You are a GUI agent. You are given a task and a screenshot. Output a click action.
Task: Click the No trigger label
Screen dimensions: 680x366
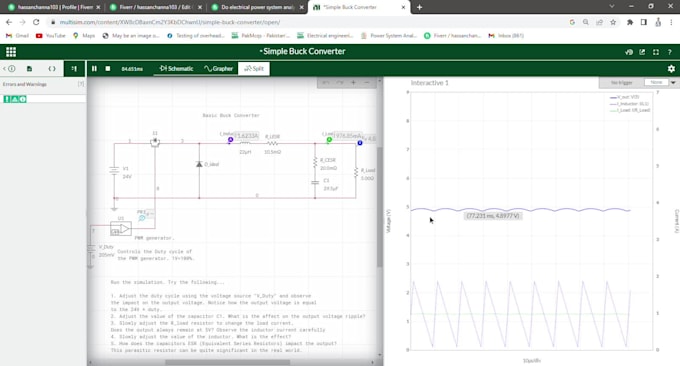(x=621, y=82)
